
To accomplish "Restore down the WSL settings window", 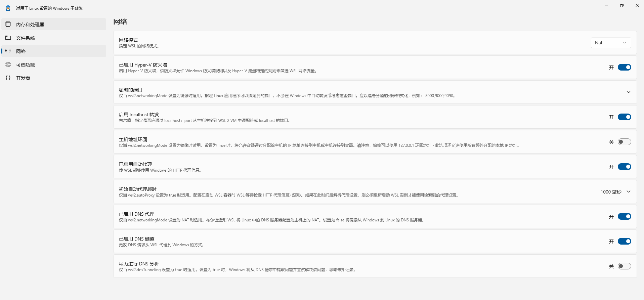I will pyautogui.click(x=622, y=5).
